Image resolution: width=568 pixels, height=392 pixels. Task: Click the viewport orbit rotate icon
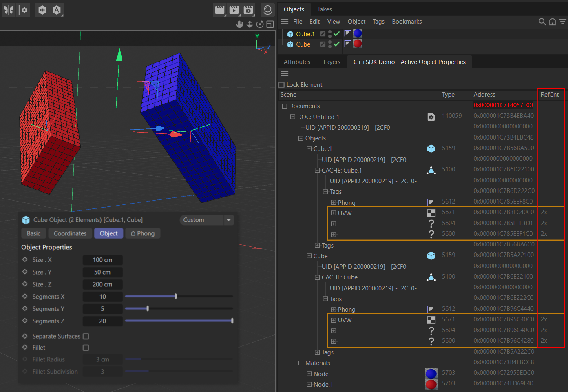coord(260,24)
